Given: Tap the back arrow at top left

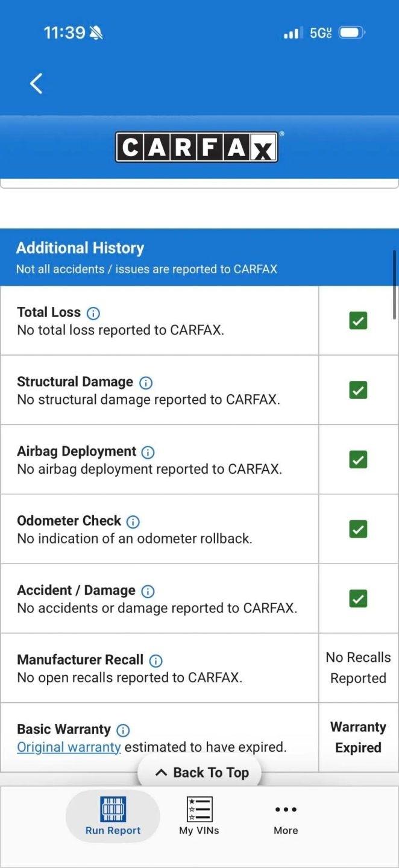Looking at the screenshot, I should point(36,84).
